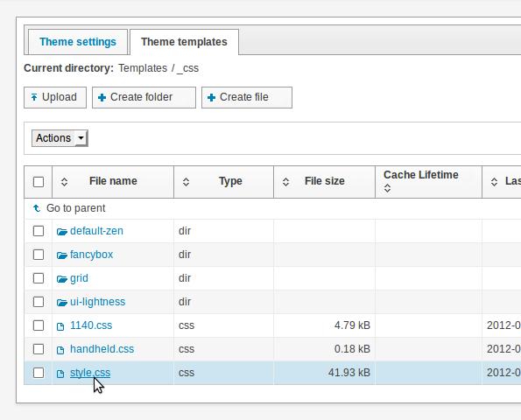Screen dimensions: 521x420
Task: Click the folder icon beside grid
Action: pyautogui.click(x=62, y=278)
